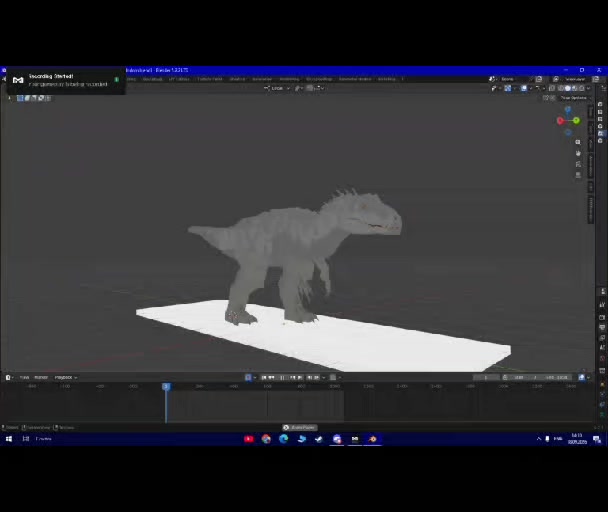Click the first selection mode icon top-left

[20, 98]
